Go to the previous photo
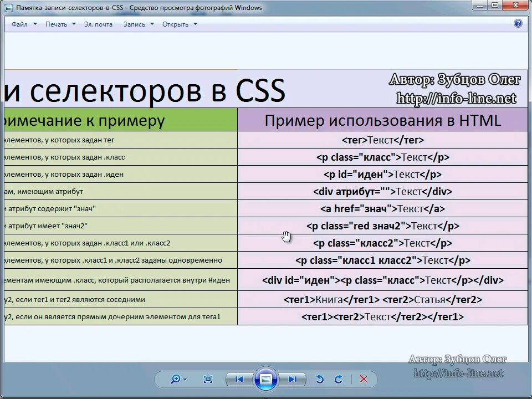This screenshot has width=532, height=399. (x=239, y=379)
